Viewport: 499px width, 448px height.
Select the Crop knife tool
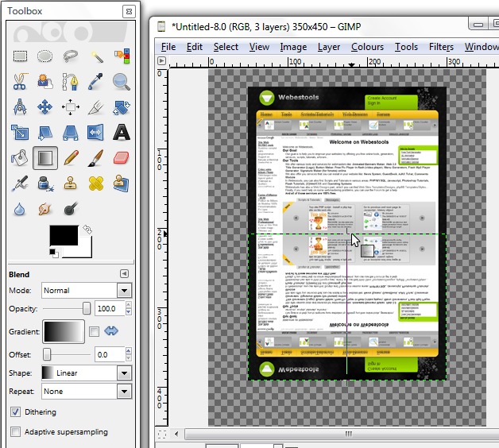point(96,107)
